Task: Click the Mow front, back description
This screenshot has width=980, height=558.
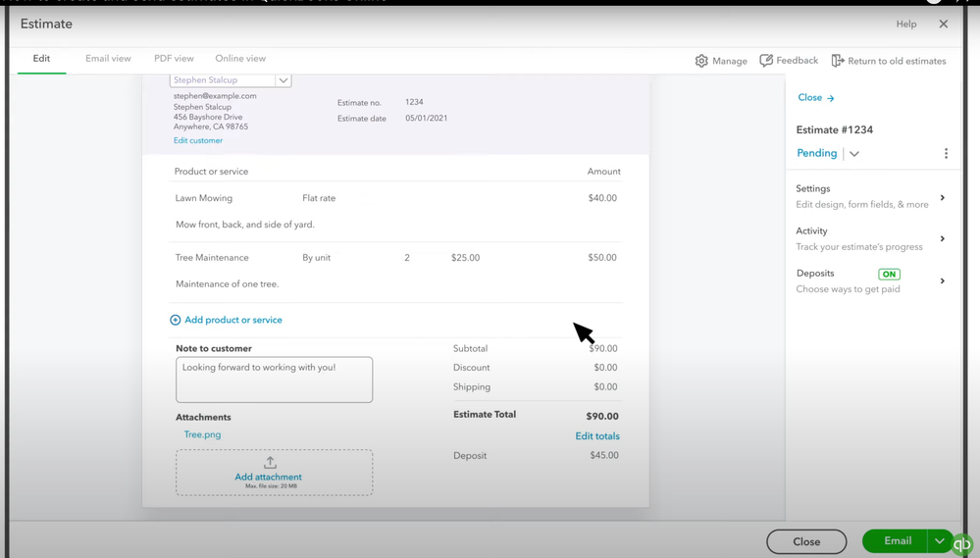Action: click(x=245, y=225)
